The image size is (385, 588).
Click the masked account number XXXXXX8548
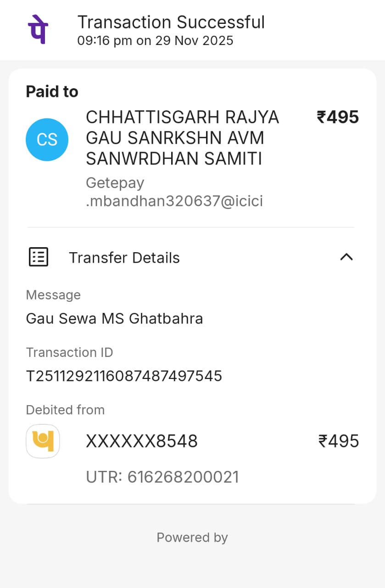pyautogui.click(x=142, y=441)
